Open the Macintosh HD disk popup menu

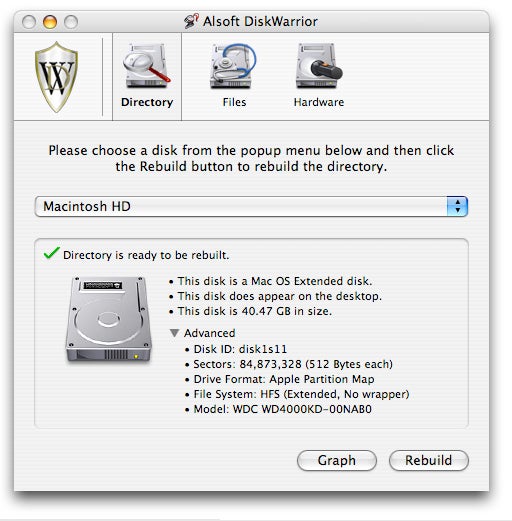[251, 206]
